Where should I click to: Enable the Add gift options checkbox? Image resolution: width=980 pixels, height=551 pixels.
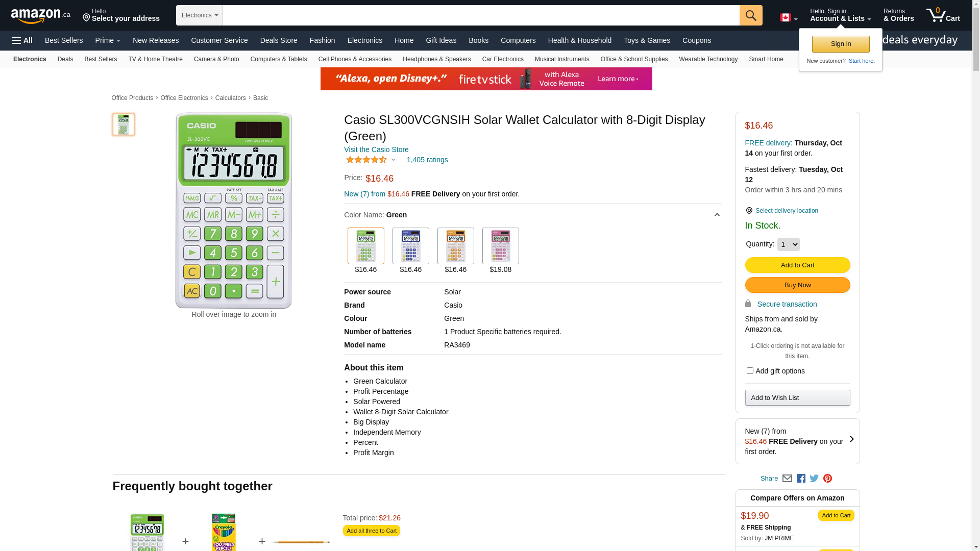click(x=750, y=371)
